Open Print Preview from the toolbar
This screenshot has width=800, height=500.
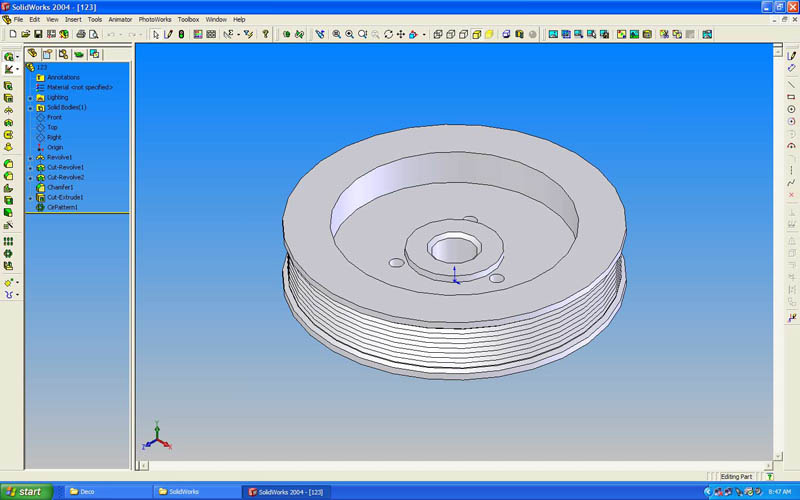tap(93, 34)
